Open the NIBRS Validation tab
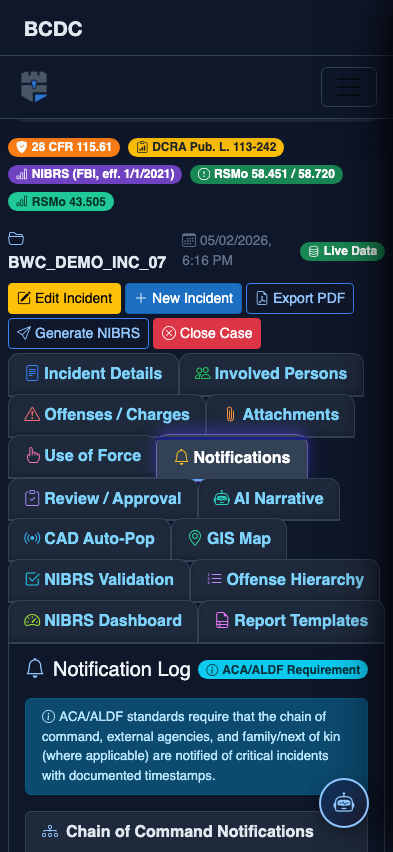Viewport: 393px width, 852px height. click(99, 580)
